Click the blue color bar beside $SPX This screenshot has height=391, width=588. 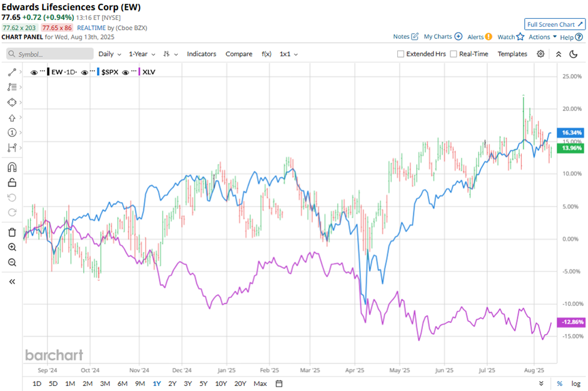[98, 71]
